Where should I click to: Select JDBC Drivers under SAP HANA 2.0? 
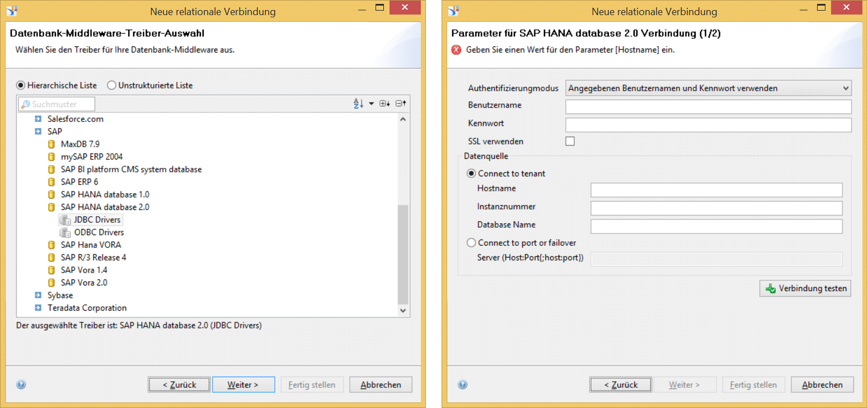(x=97, y=220)
